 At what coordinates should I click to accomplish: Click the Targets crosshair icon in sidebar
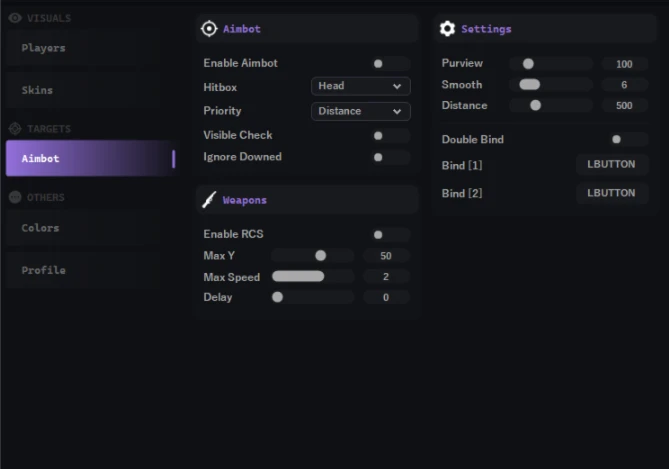(x=15, y=128)
